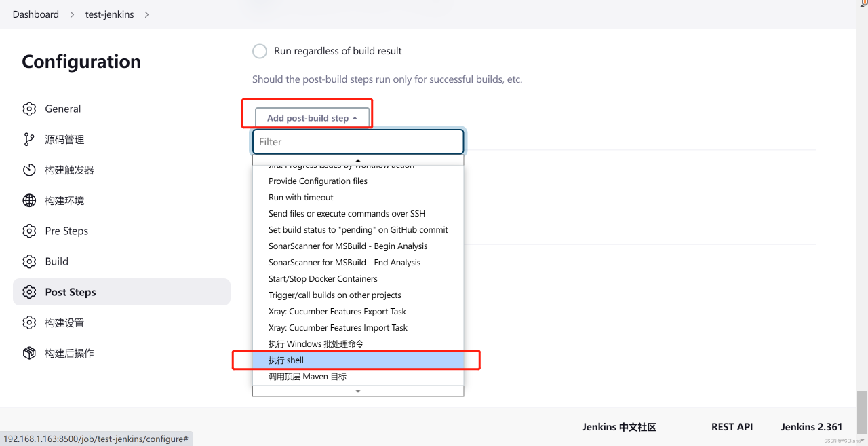This screenshot has width=868, height=446.
Task: Click the Build gear icon
Action: 29,262
